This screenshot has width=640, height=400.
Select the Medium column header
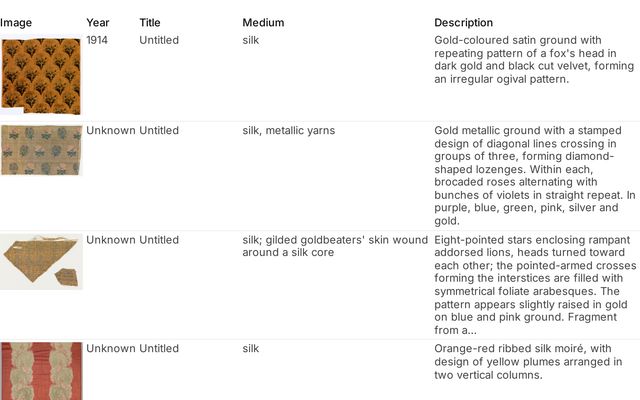click(x=263, y=22)
